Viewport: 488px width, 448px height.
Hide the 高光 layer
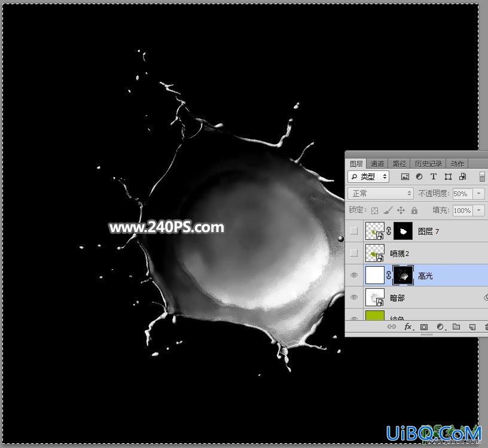[x=354, y=275]
